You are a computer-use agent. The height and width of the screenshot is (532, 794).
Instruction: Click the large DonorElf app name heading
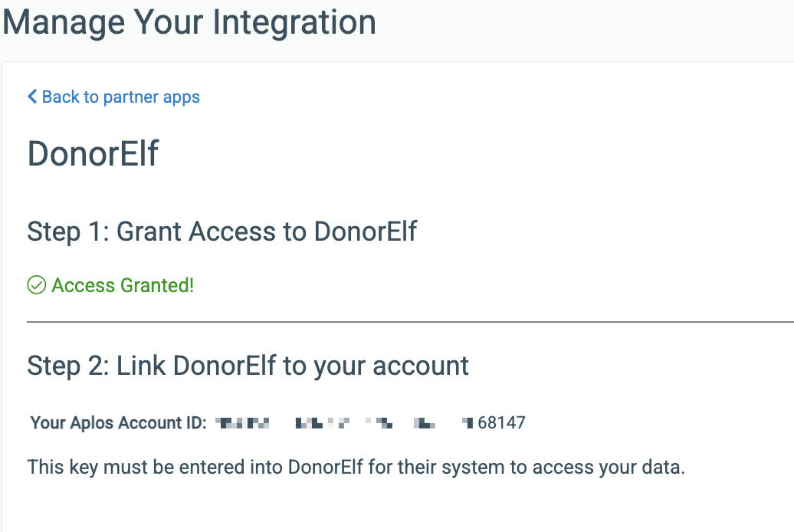(94, 153)
